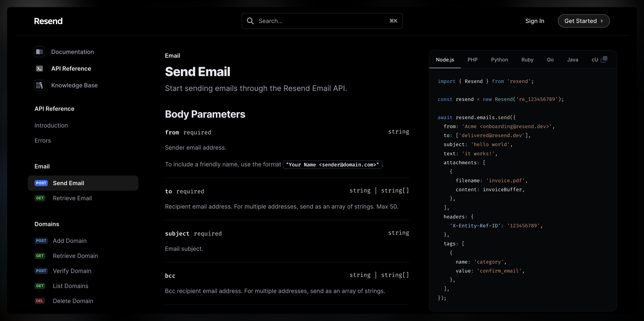Click the API Reference terminal icon
This screenshot has height=321, width=644.
point(40,69)
